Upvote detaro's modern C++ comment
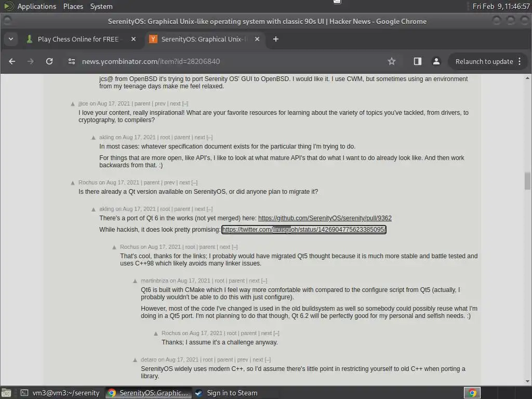This screenshot has width=532, height=399. point(135,360)
